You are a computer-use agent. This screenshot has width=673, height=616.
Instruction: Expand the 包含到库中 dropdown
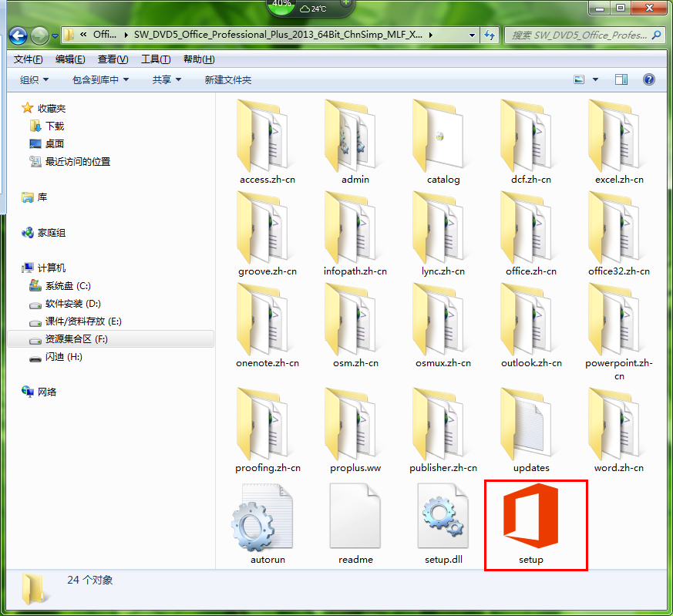pos(100,79)
